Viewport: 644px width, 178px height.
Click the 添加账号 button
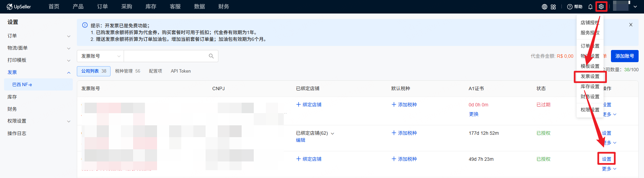point(624,56)
